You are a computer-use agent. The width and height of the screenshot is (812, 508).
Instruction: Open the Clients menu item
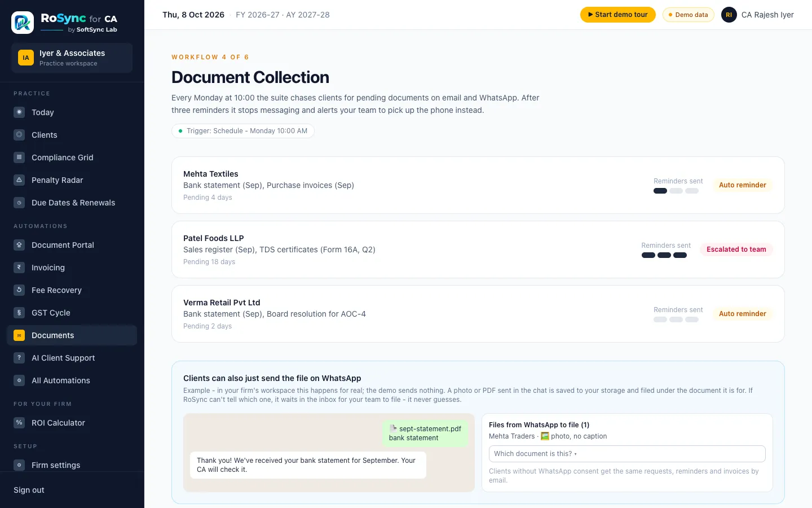(72, 135)
